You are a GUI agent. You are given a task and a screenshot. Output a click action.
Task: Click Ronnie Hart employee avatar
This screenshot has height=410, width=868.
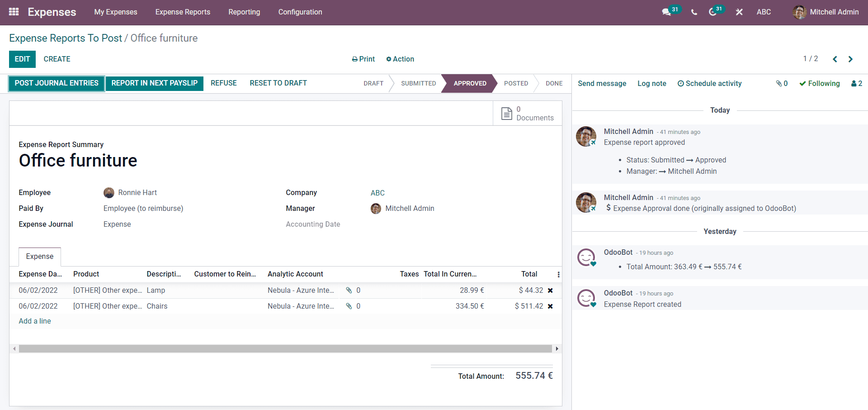click(109, 193)
